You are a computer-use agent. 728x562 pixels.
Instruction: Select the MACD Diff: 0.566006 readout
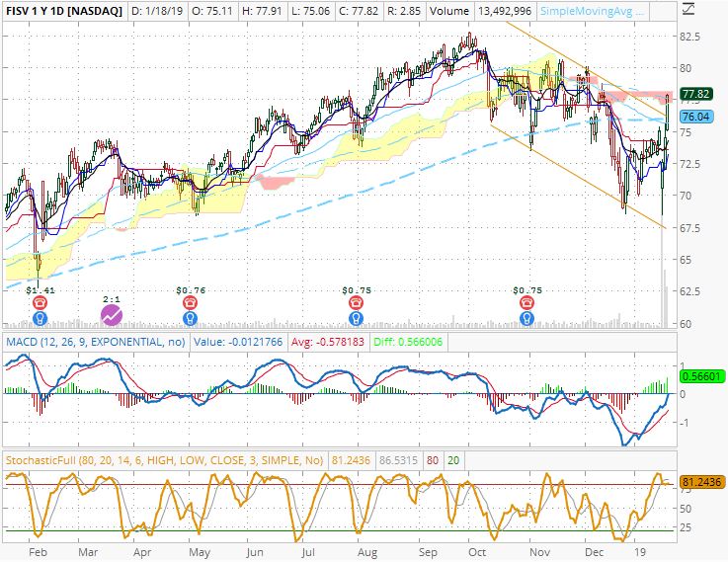tap(408, 342)
